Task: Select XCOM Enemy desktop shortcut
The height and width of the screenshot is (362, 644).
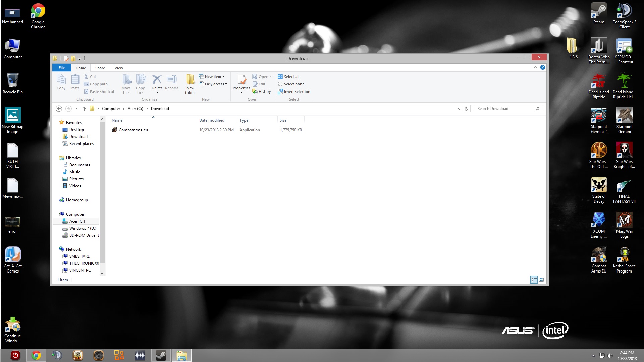Action: [x=599, y=225]
